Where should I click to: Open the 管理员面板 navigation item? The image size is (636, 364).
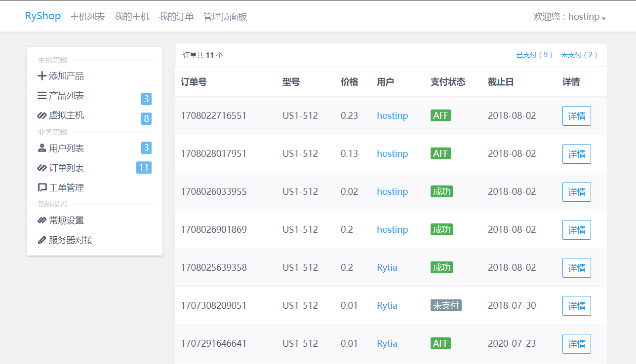click(x=225, y=17)
